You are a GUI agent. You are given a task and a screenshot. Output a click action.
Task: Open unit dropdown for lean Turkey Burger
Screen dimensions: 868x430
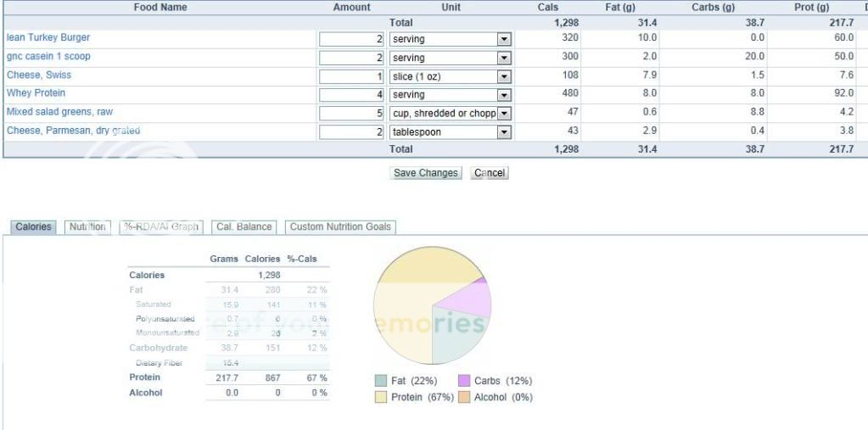[504, 39]
